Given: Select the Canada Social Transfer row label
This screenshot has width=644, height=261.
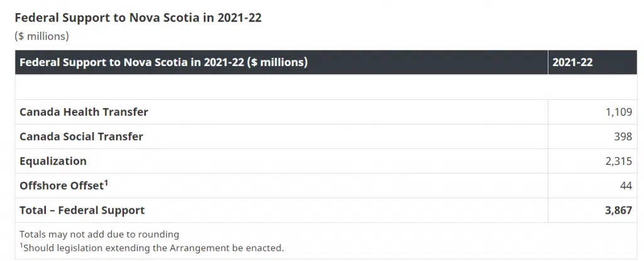Looking at the screenshot, I should click(x=81, y=136).
